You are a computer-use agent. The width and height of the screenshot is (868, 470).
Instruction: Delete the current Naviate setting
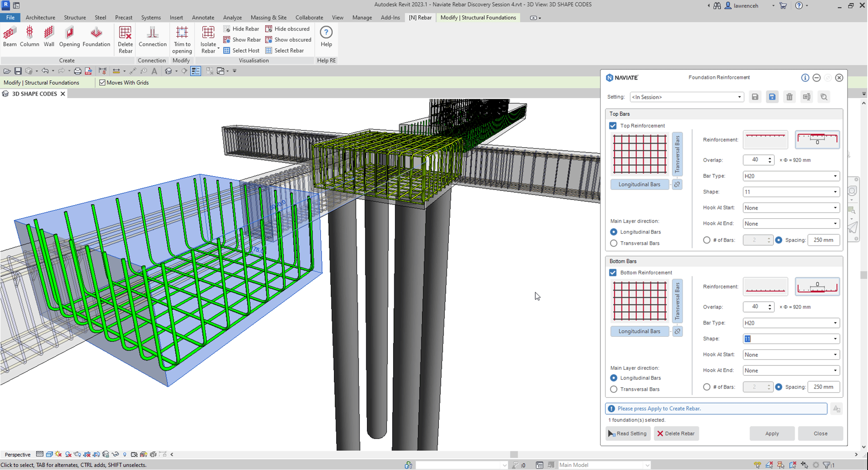[790, 97]
